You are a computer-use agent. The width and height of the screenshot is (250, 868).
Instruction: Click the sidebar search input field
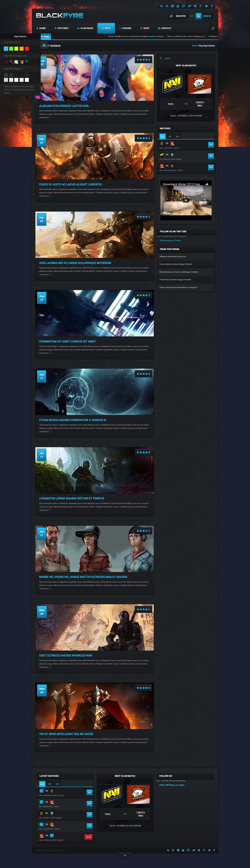tap(186, 58)
